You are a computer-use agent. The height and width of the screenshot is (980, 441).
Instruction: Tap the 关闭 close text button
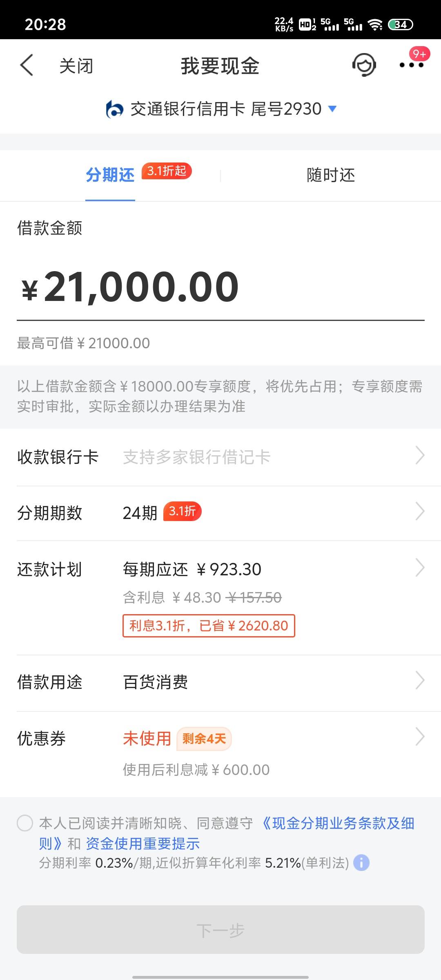(76, 66)
